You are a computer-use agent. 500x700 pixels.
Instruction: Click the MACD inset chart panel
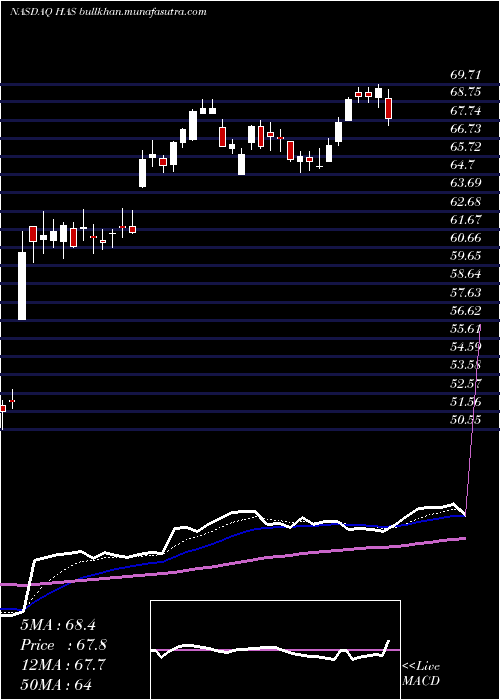click(275, 650)
